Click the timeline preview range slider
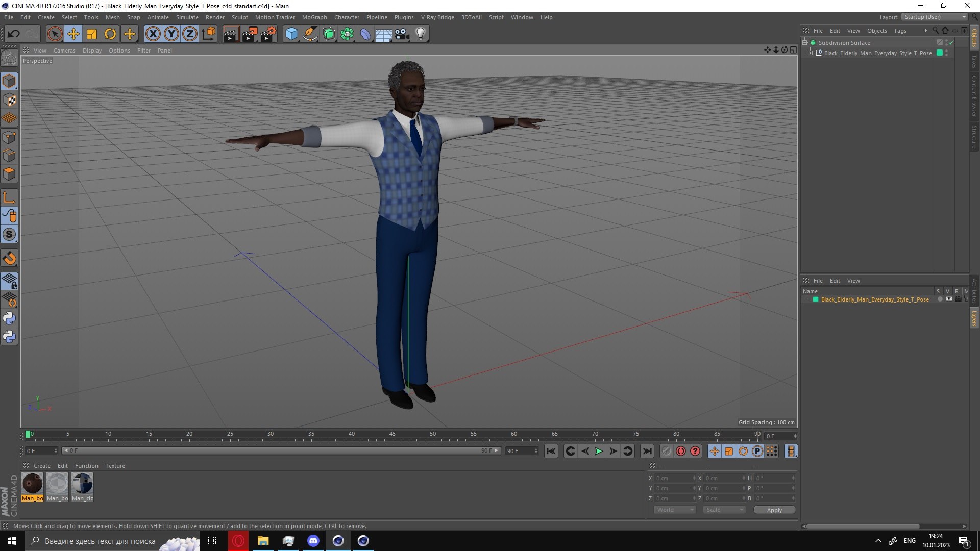 coord(281,450)
